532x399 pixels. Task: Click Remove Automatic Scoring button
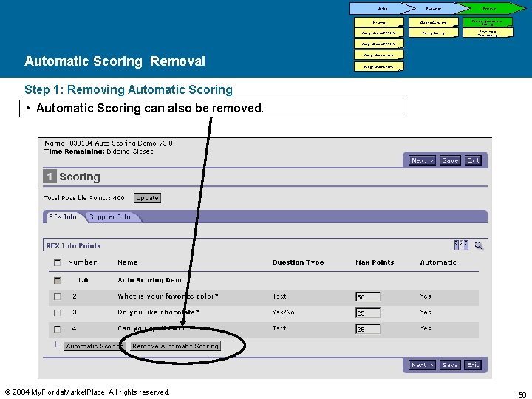pos(175,346)
